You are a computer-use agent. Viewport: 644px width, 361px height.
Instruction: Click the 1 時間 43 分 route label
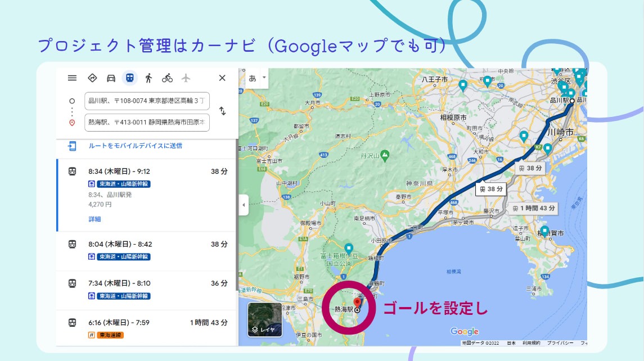coord(534,209)
